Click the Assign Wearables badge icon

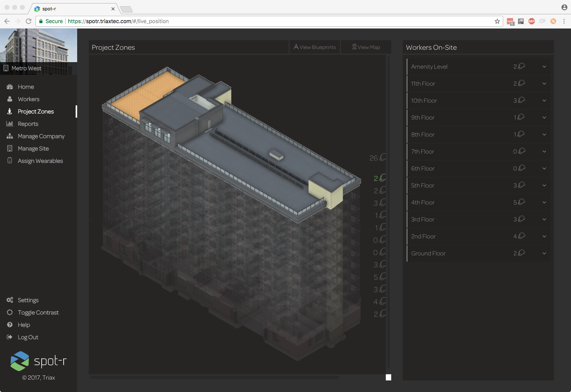coord(10,161)
